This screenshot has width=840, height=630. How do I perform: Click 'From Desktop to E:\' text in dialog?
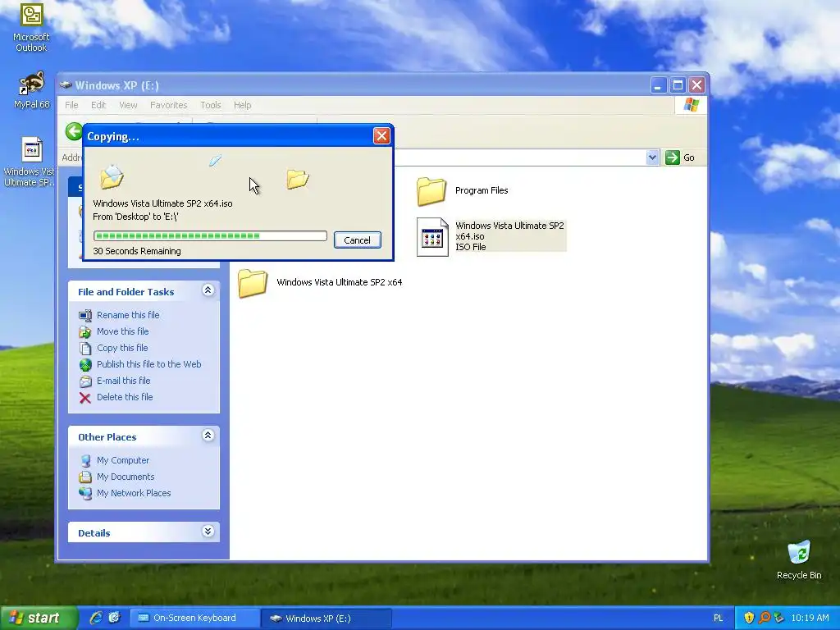(x=135, y=217)
